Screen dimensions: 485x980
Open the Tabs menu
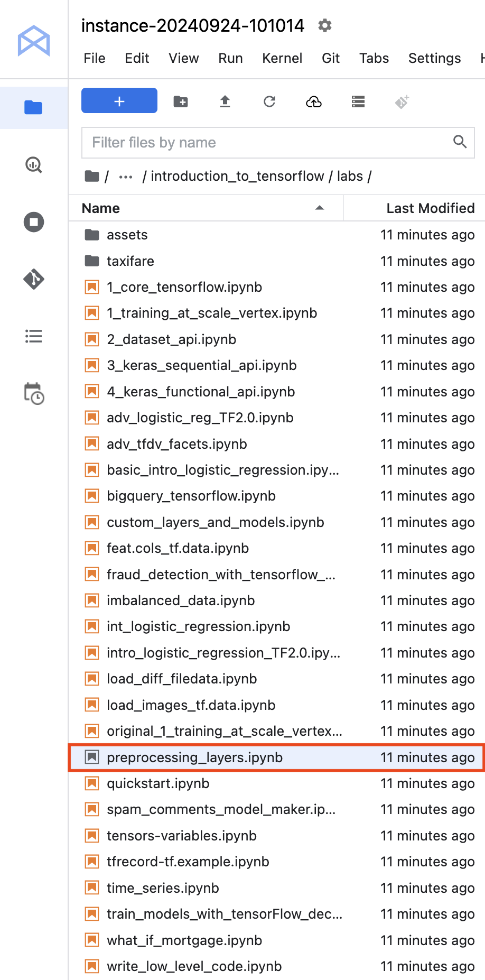(x=374, y=58)
